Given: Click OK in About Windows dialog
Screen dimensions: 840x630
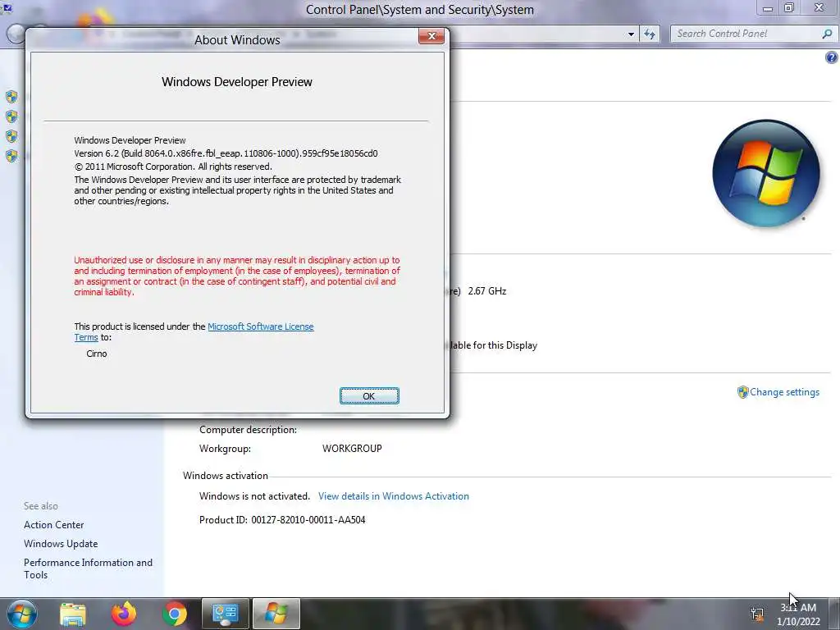Looking at the screenshot, I should pos(369,396).
